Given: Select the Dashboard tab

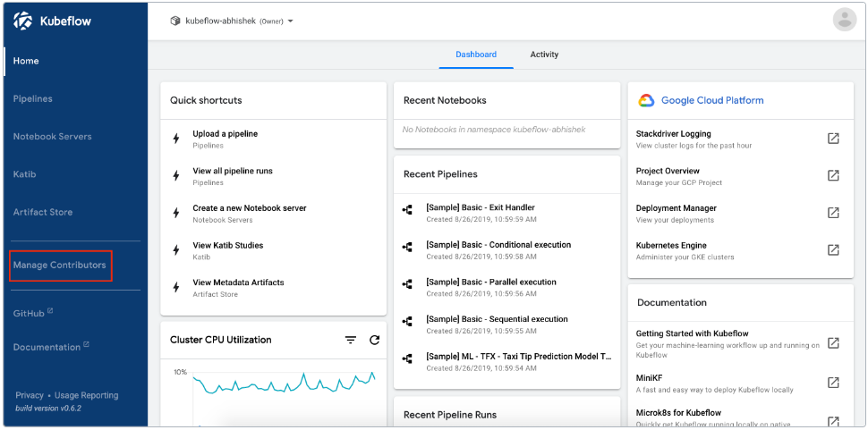Looking at the screenshot, I should tap(476, 55).
